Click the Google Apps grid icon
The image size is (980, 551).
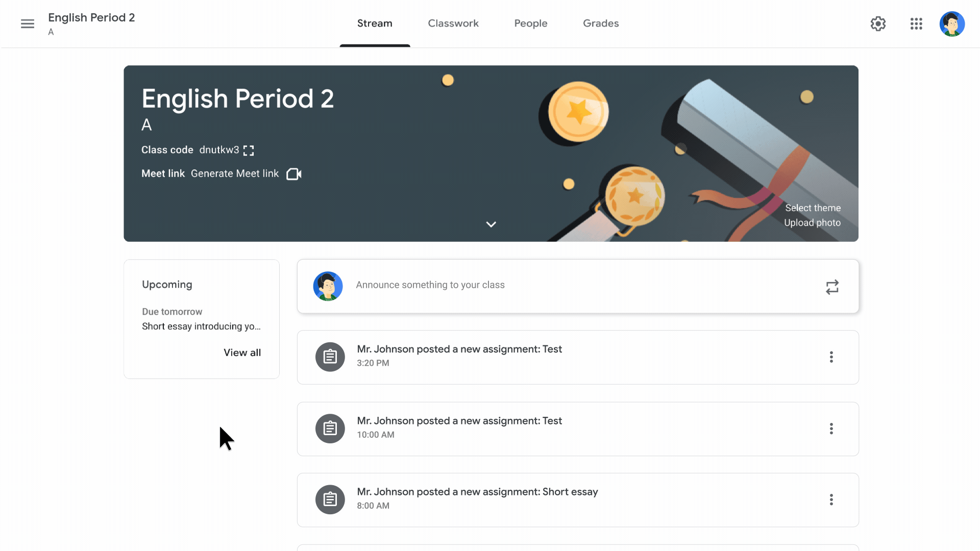pos(916,23)
